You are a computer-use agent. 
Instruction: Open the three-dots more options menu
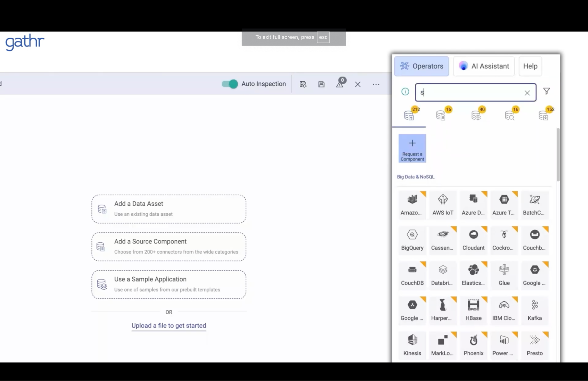click(x=376, y=84)
